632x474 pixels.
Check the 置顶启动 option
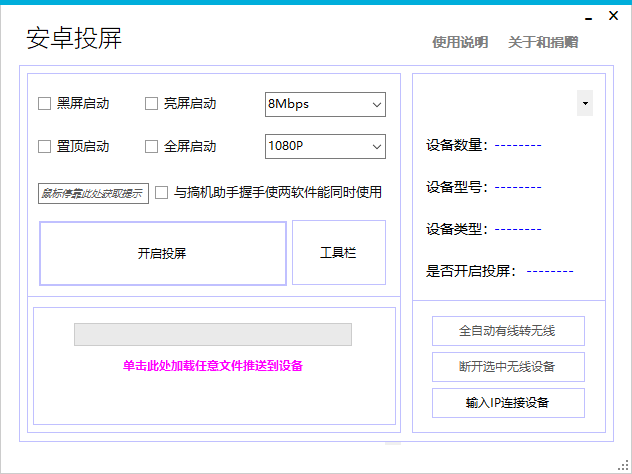click(44, 146)
